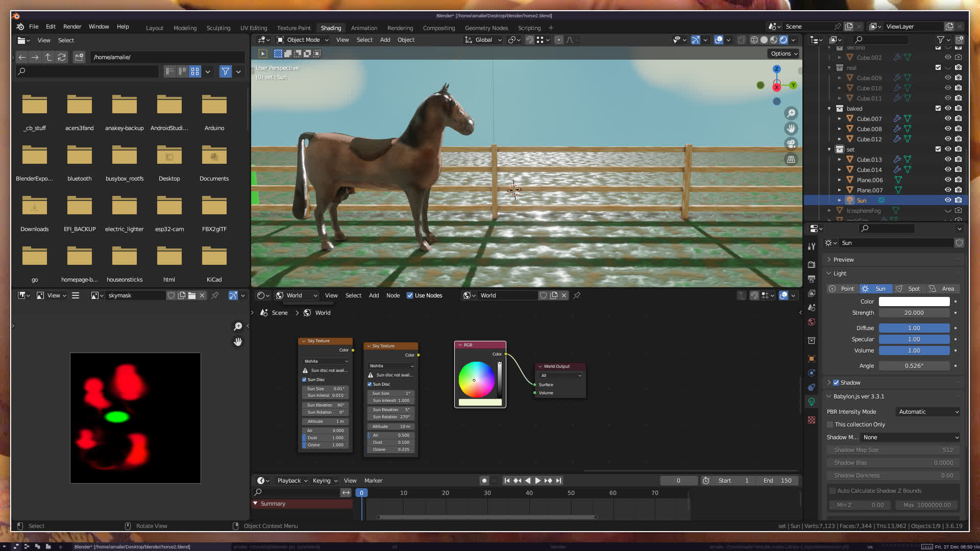Expand the Preview panel
Viewport: 980px width, 551px height.
click(x=843, y=260)
